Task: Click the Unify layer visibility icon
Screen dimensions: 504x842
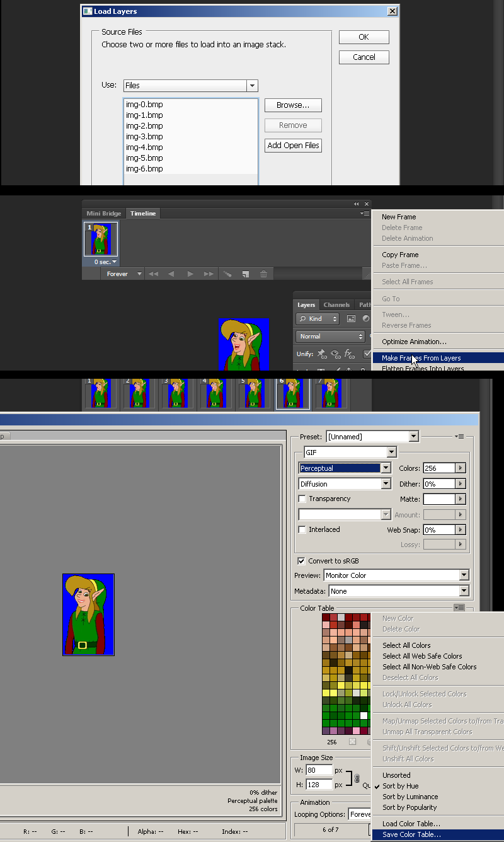Action: click(335, 354)
